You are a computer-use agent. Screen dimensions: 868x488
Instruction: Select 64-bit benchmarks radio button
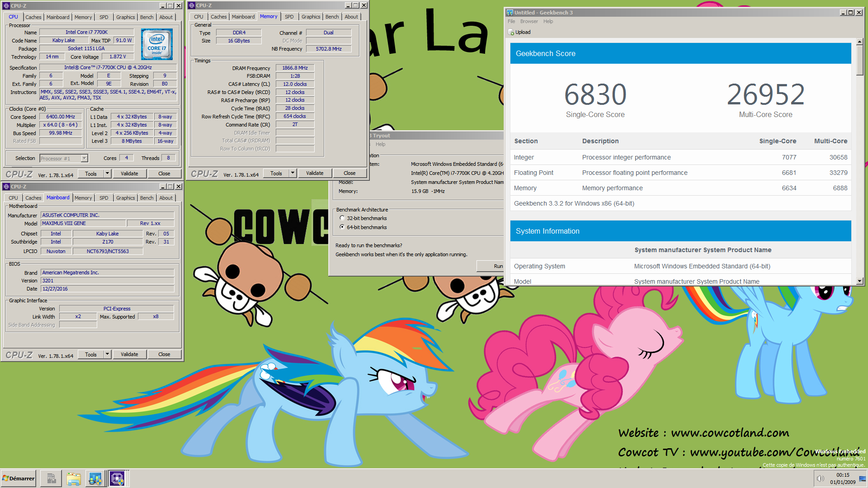(x=342, y=227)
